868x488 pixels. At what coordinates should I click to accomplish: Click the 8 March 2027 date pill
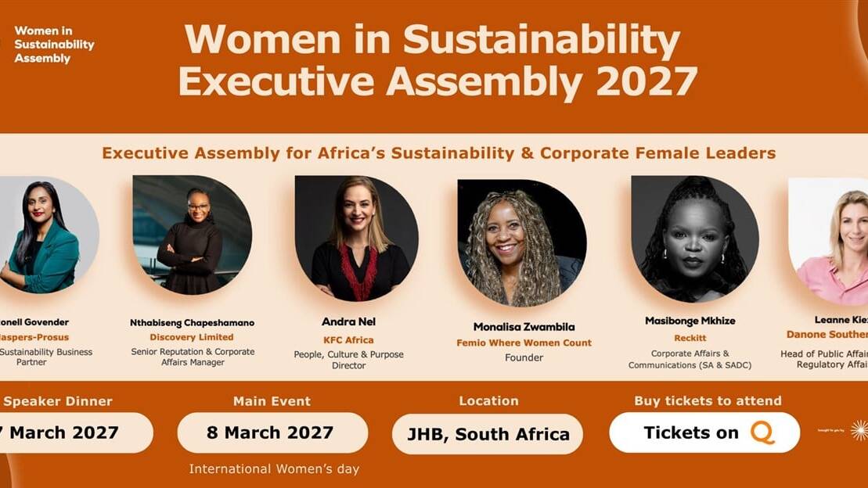pyautogui.click(x=272, y=432)
